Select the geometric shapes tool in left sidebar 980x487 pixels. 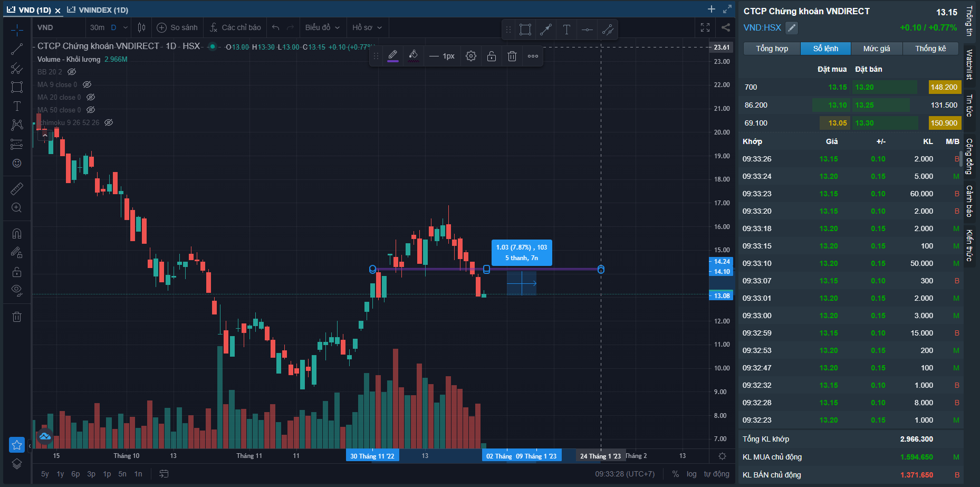click(17, 87)
